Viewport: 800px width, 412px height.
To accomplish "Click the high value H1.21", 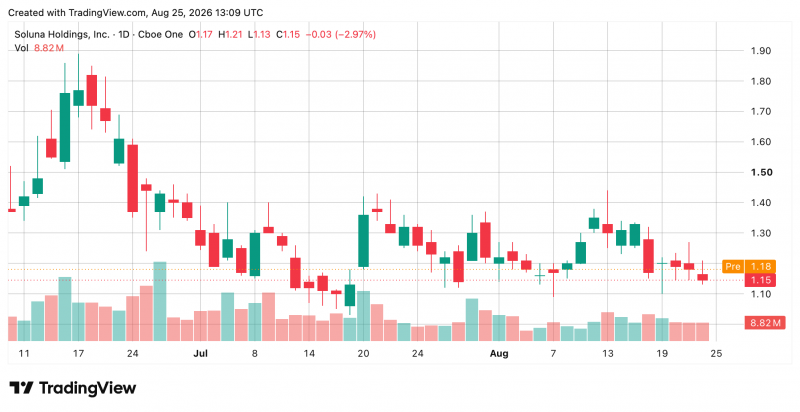I will 230,35.
